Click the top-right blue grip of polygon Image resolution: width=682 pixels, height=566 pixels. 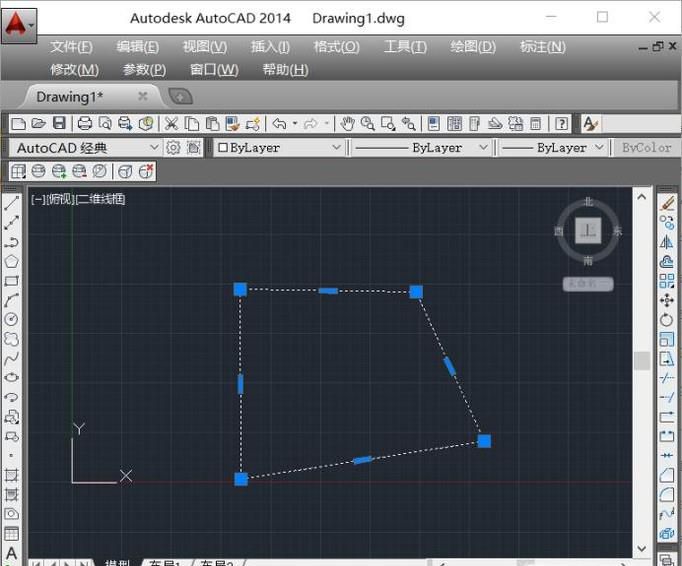416,292
